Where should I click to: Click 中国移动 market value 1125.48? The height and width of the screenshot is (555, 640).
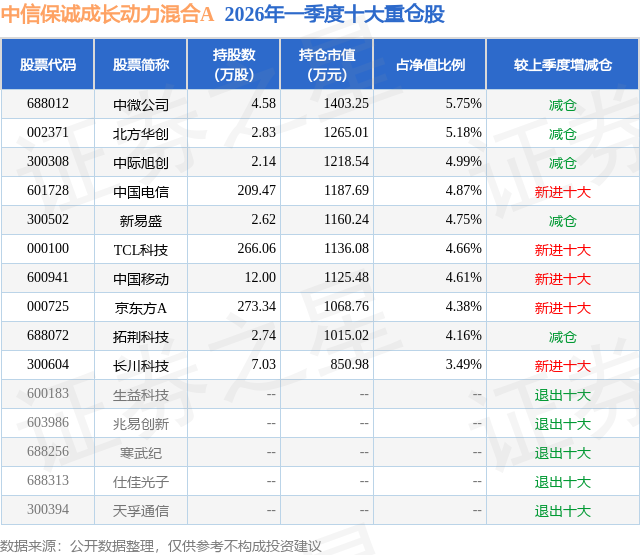[x=346, y=278]
